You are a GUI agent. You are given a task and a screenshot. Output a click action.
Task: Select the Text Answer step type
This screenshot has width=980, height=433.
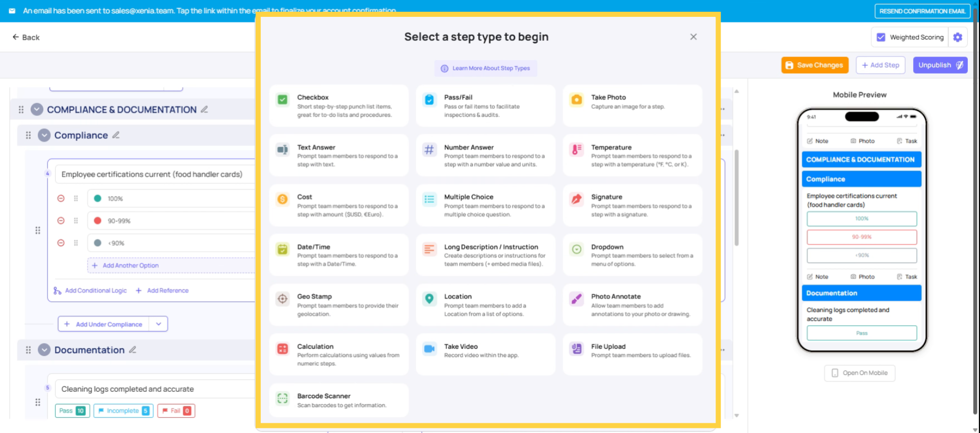[338, 155]
